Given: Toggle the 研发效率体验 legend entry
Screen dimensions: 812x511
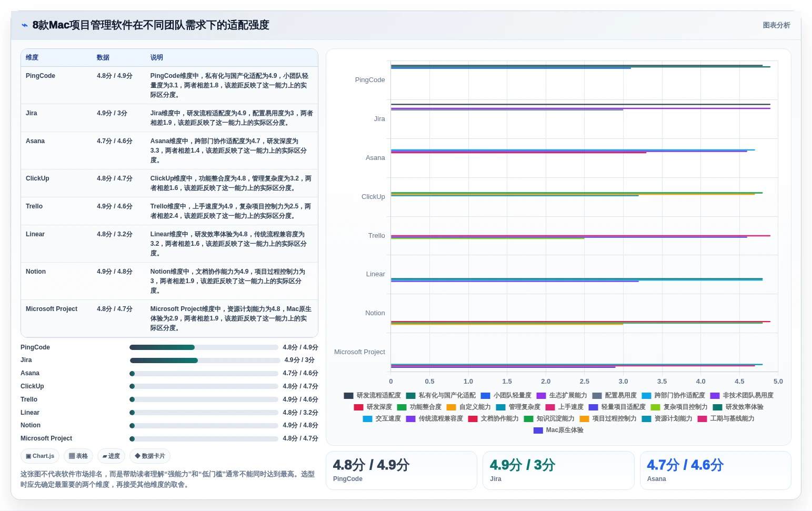Looking at the screenshot, I should [738, 407].
